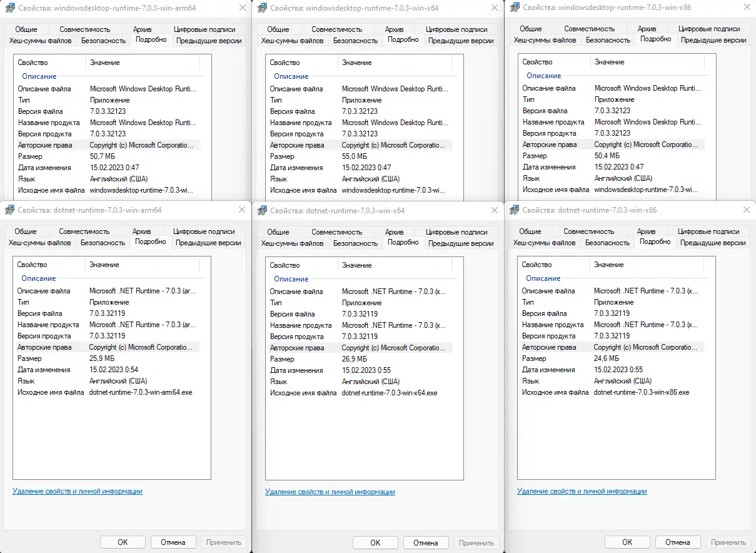Viewport: 756px width, 553px height.
Task: Open Предыдущие версии tab in windowsdesktop-runtime arm64 window
Action: point(209,40)
